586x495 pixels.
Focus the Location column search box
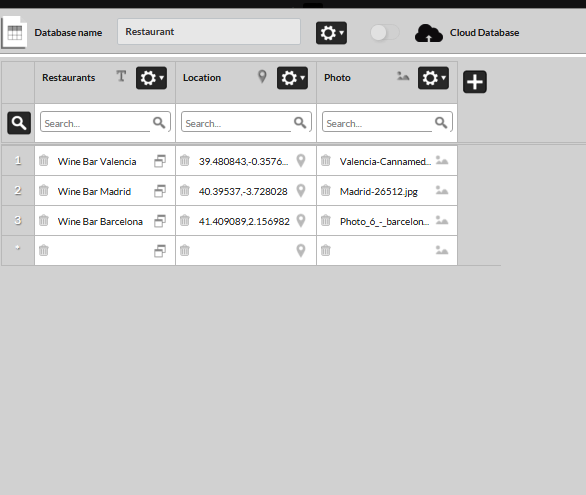pos(246,122)
